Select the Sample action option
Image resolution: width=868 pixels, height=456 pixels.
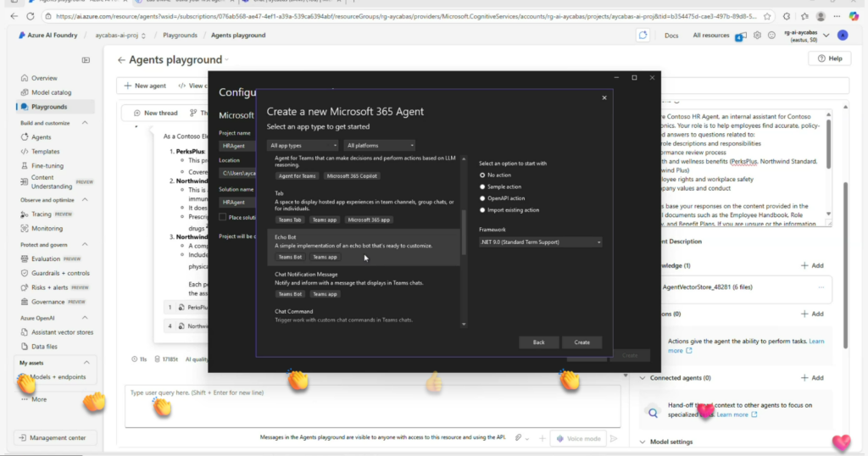482,186
